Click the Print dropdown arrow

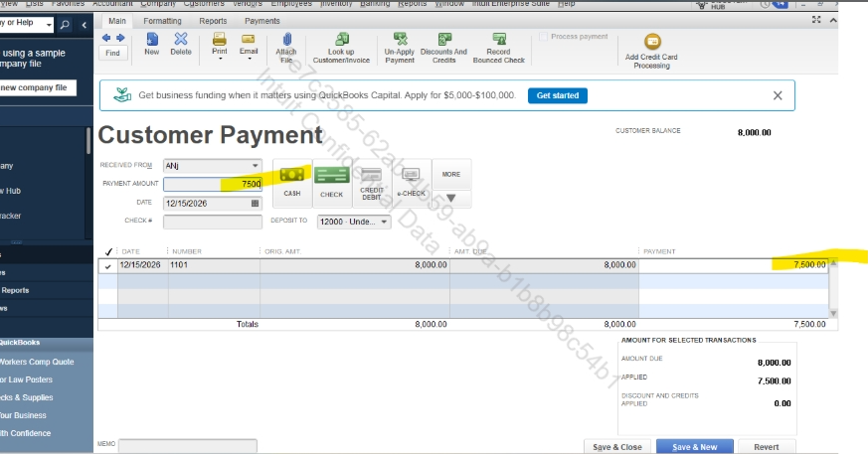click(220, 58)
